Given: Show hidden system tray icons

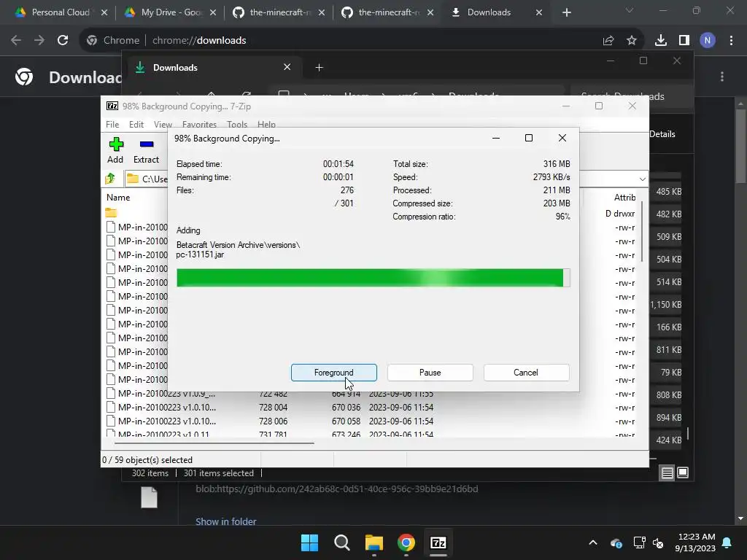Looking at the screenshot, I should click(593, 542).
